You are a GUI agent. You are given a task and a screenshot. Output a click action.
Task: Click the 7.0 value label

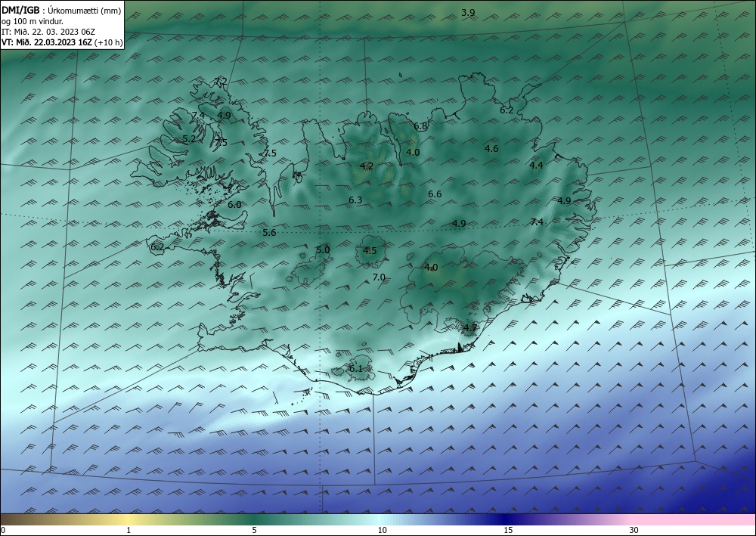pyautogui.click(x=379, y=277)
